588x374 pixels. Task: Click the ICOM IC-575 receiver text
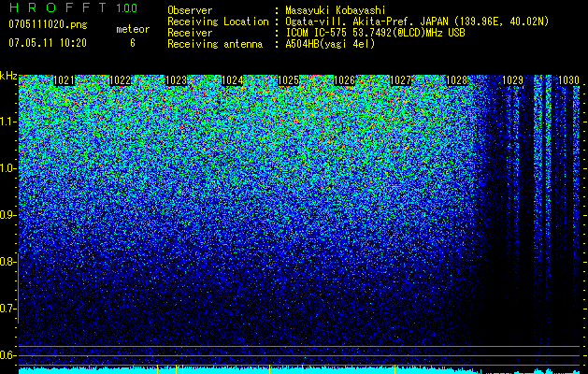point(375,33)
